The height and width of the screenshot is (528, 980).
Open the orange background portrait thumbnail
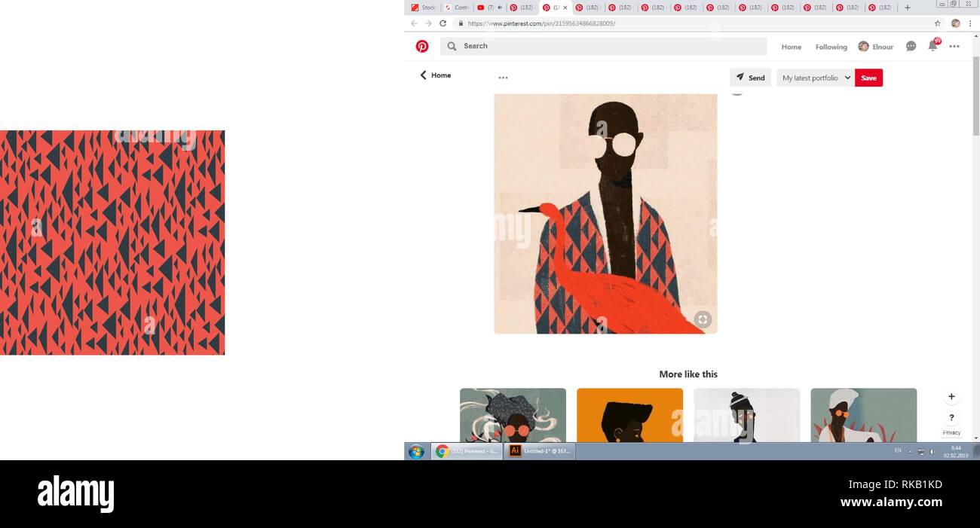click(x=629, y=415)
